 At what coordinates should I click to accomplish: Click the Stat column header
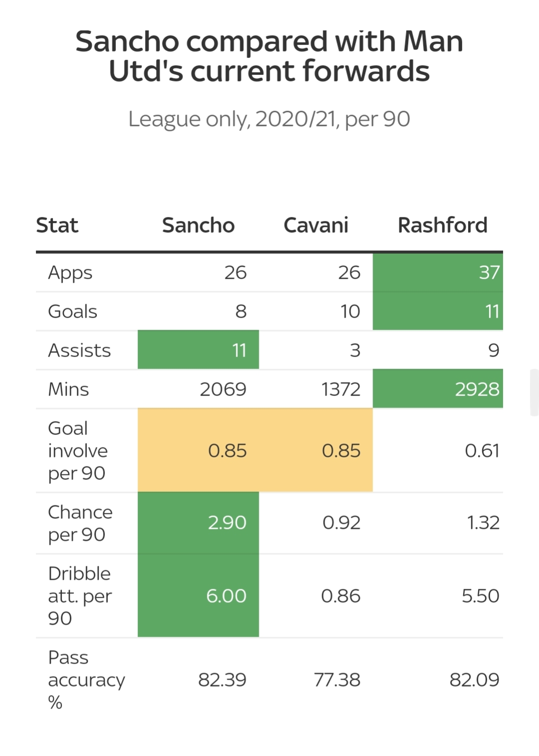[57, 225]
